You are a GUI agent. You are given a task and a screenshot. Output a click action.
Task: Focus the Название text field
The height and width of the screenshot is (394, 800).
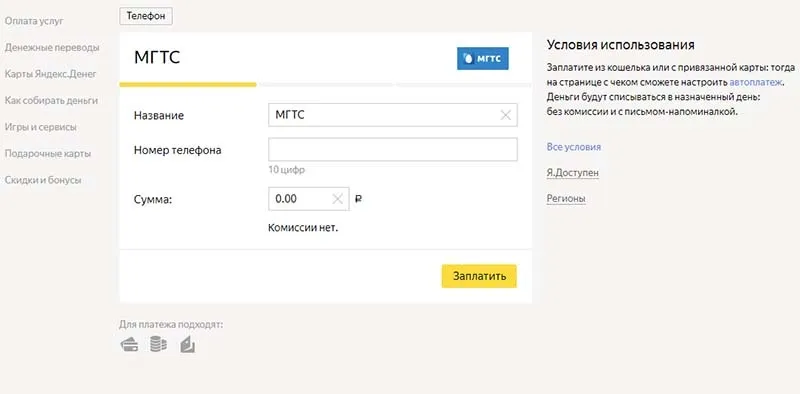point(393,115)
